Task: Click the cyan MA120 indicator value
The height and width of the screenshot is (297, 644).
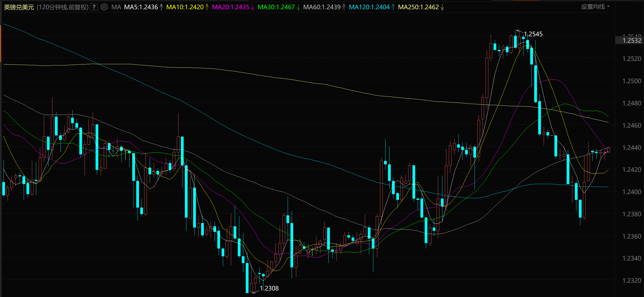Action: pos(369,7)
